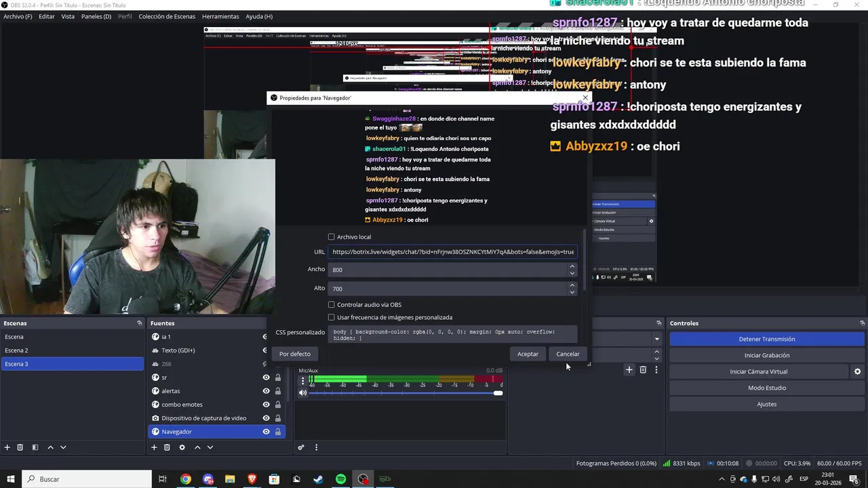Hide the sr source eye

pos(266,378)
